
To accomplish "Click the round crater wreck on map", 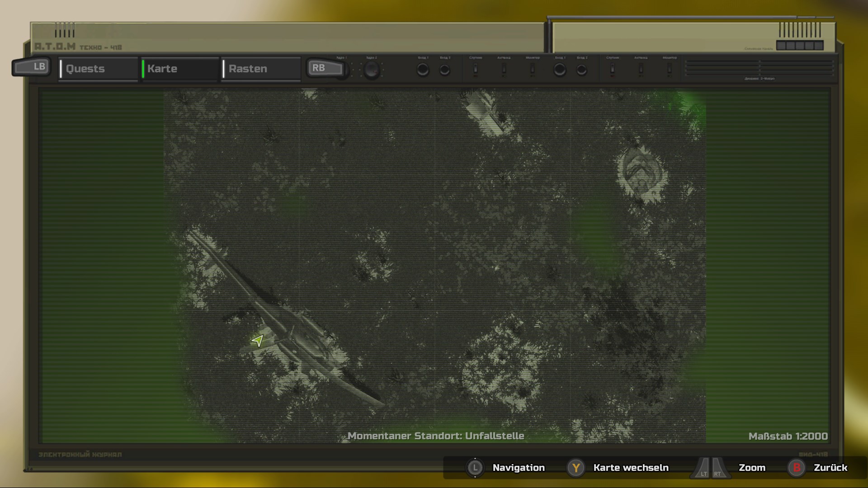I will (x=641, y=173).
